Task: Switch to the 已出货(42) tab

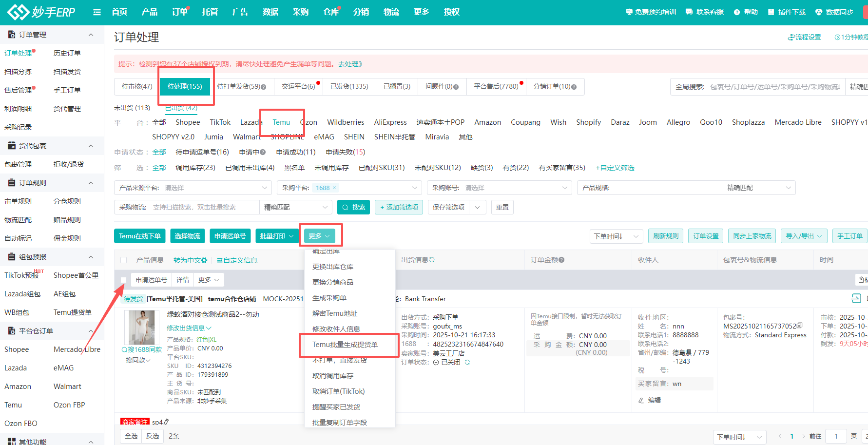Action: (180, 108)
